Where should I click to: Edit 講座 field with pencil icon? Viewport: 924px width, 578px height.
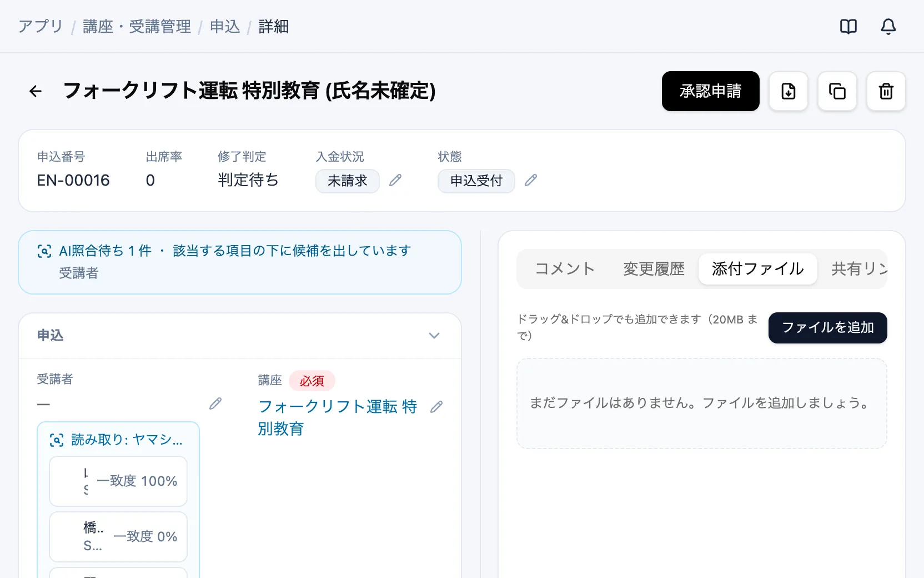pos(436,407)
